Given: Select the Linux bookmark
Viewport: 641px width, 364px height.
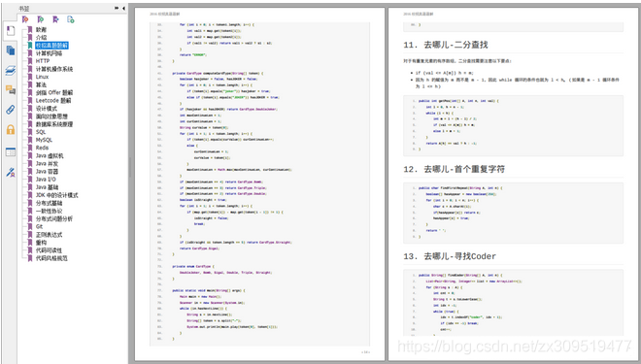Looking at the screenshot, I should (x=42, y=77).
